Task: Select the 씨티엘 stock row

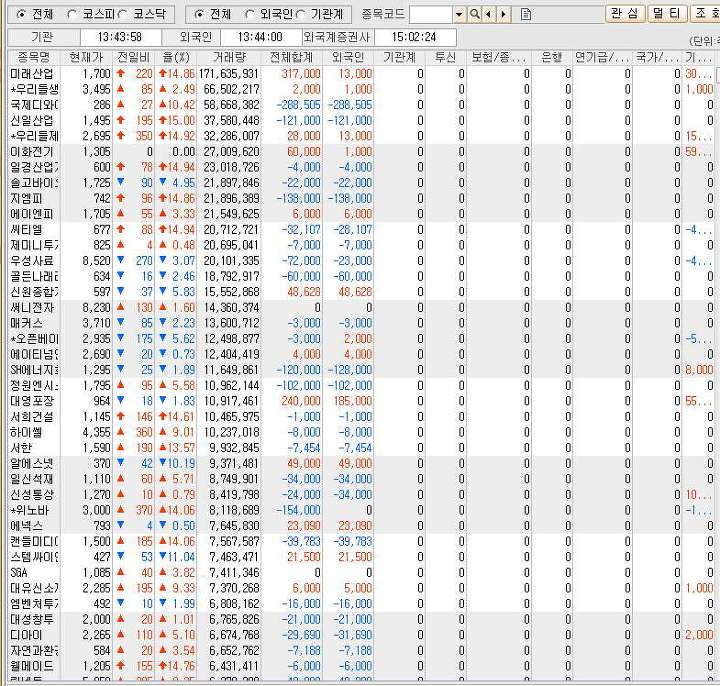Action: click(361, 230)
